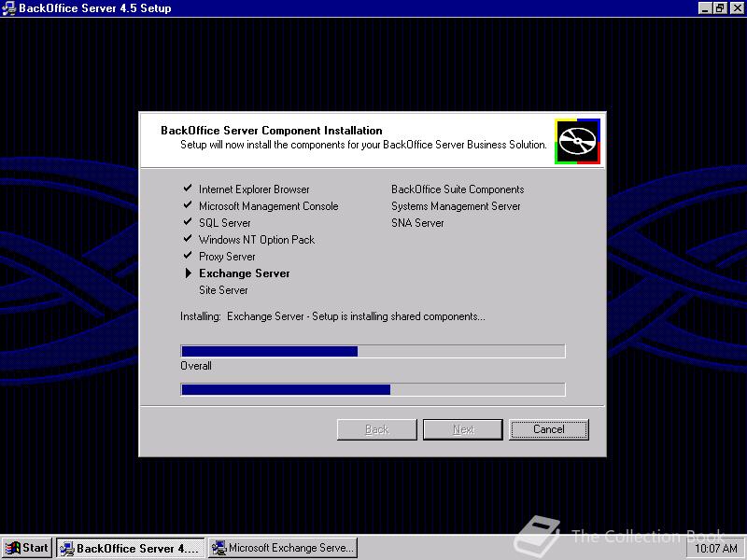This screenshot has height=560, width=747.
Task: Select SQL Server list entry
Action: pos(224,223)
